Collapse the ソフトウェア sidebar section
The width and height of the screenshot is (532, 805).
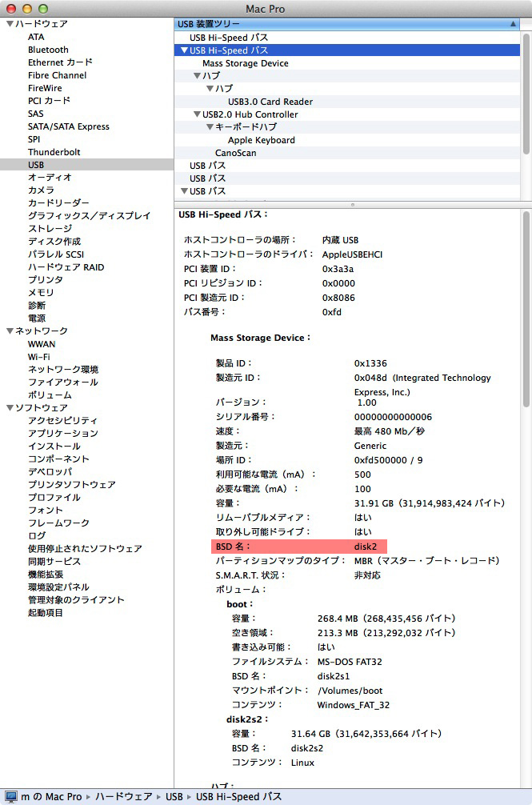coord(10,408)
